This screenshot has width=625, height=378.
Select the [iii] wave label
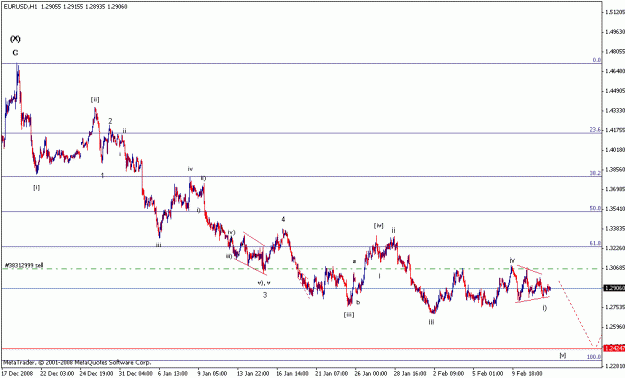coord(349,315)
